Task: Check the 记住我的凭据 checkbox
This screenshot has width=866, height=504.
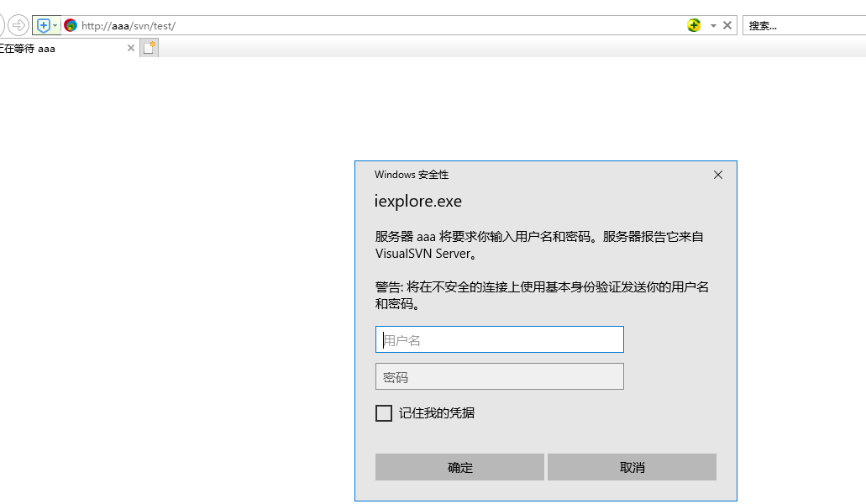Action: [384, 413]
